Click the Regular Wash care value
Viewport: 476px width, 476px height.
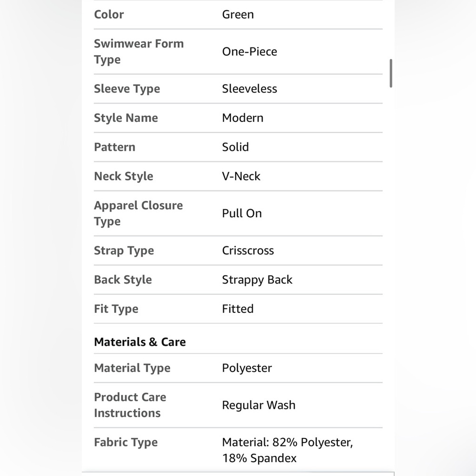point(258,405)
